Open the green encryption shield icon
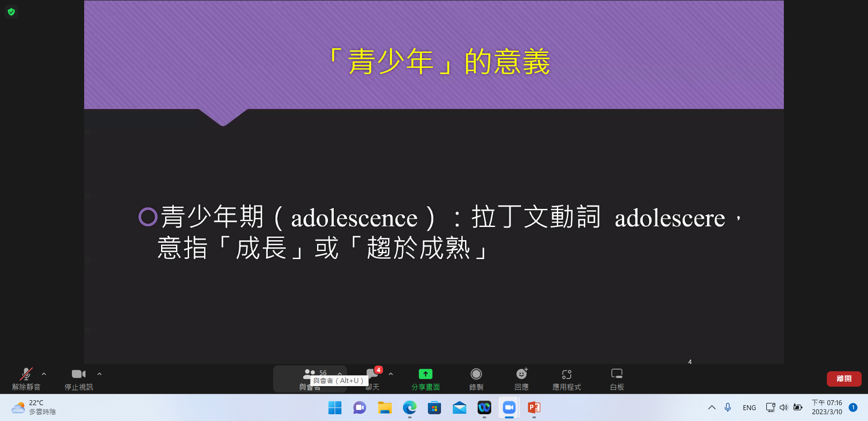This screenshot has height=421, width=868. tap(11, 12)
